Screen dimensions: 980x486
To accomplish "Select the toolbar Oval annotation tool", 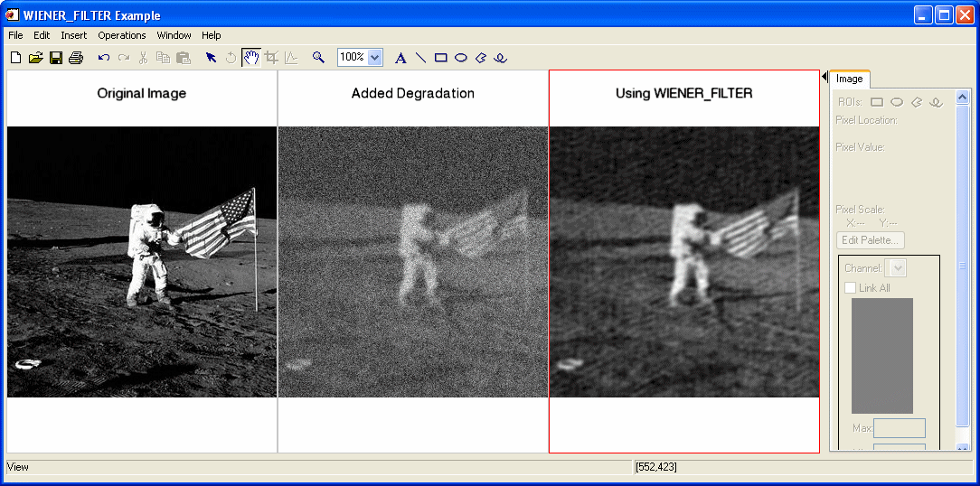I will coord(461,58).
